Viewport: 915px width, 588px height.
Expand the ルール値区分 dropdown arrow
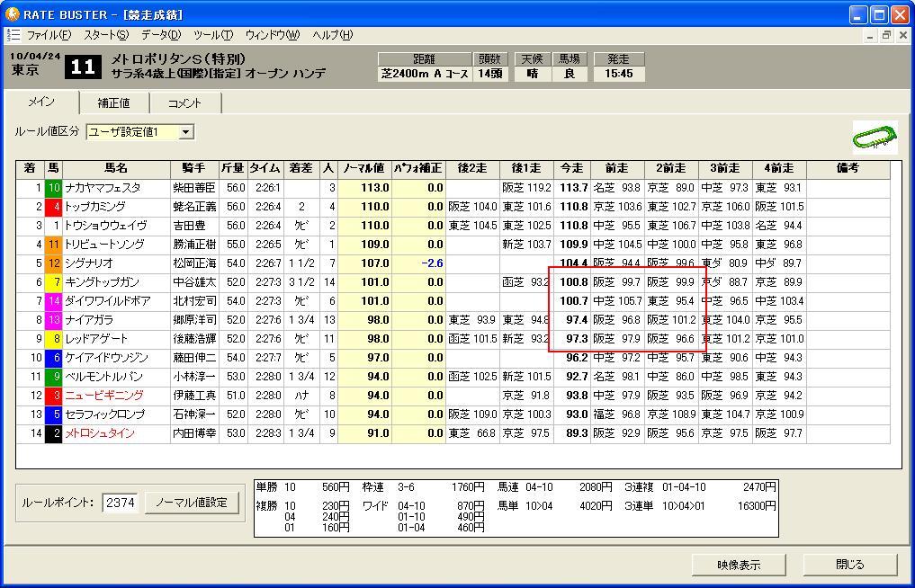185,132
